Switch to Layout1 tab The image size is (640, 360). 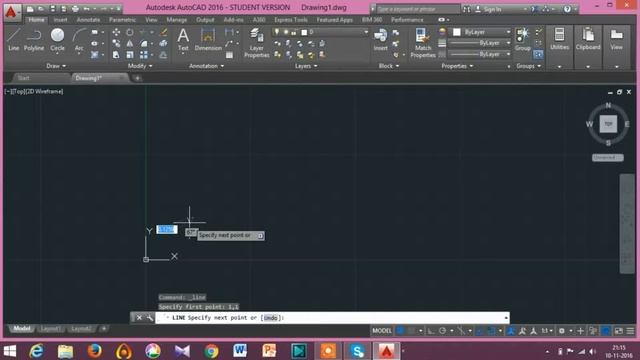(x=51, y=329)
